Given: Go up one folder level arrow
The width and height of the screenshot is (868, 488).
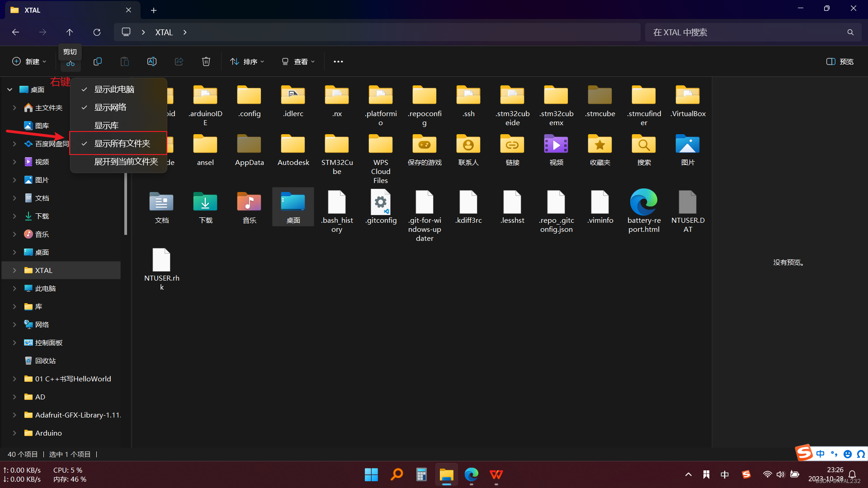Looking at the screenshot, I should (70, 33).
